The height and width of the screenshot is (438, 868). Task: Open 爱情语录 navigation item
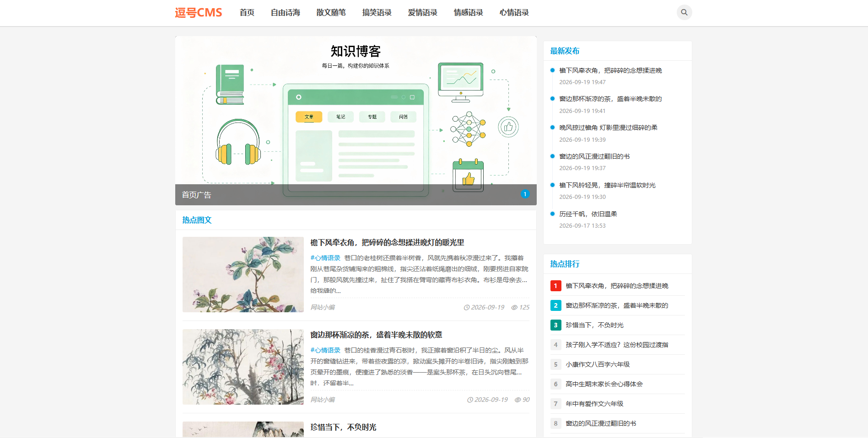423,12
